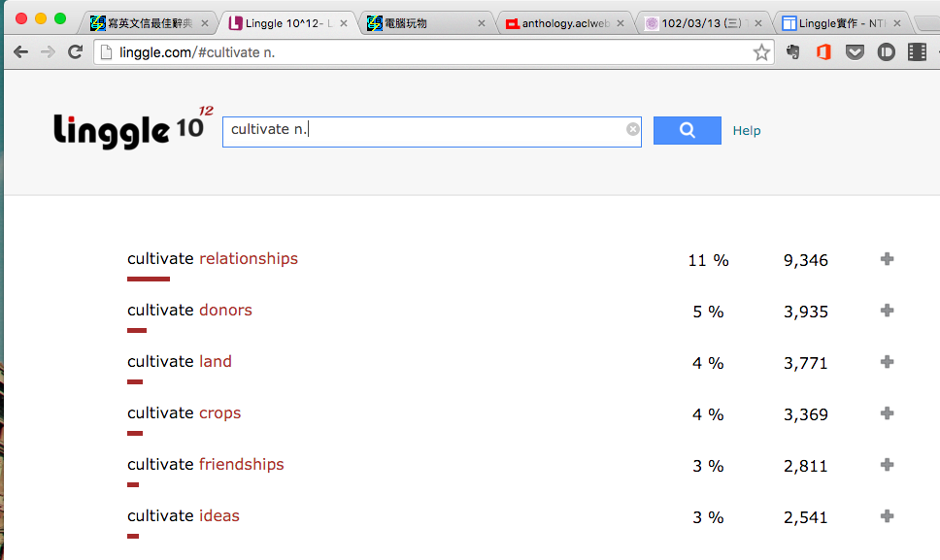Expand the 'cultivate friendships' plus icon
The image size is (940, 560).
(887, 465)
